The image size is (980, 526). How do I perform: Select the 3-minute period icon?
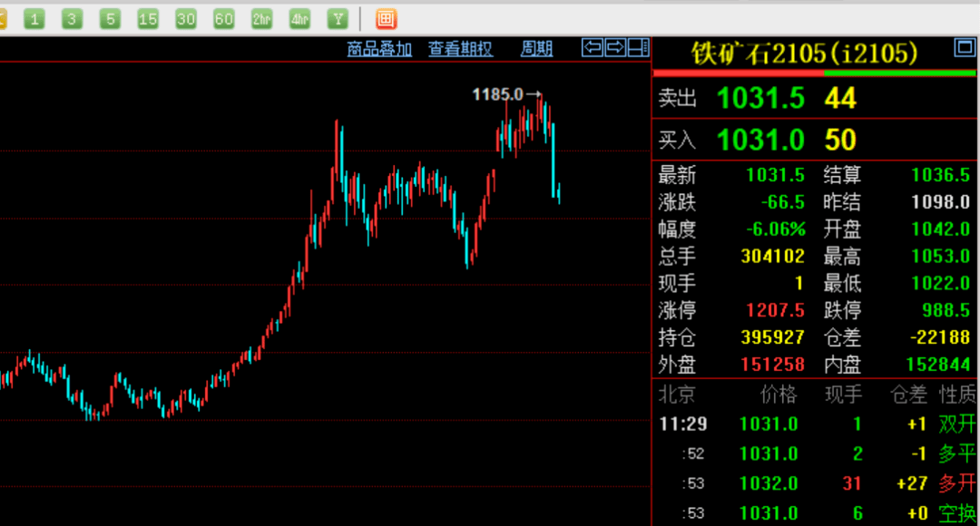point(72,18)
